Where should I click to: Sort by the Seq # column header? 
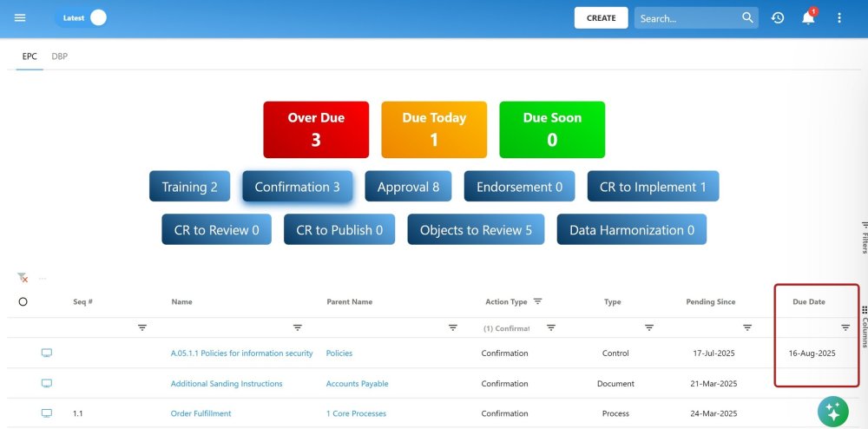click(82, 301)
